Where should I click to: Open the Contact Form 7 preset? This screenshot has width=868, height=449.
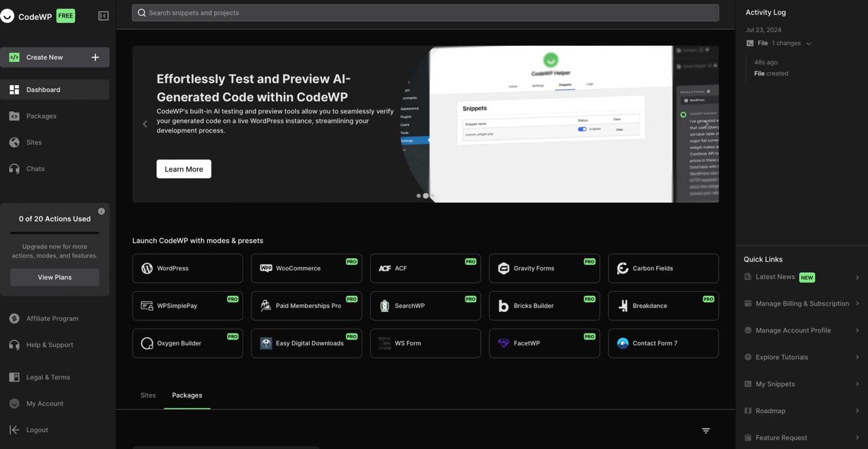pyautogui.click(x=663, y=343)
